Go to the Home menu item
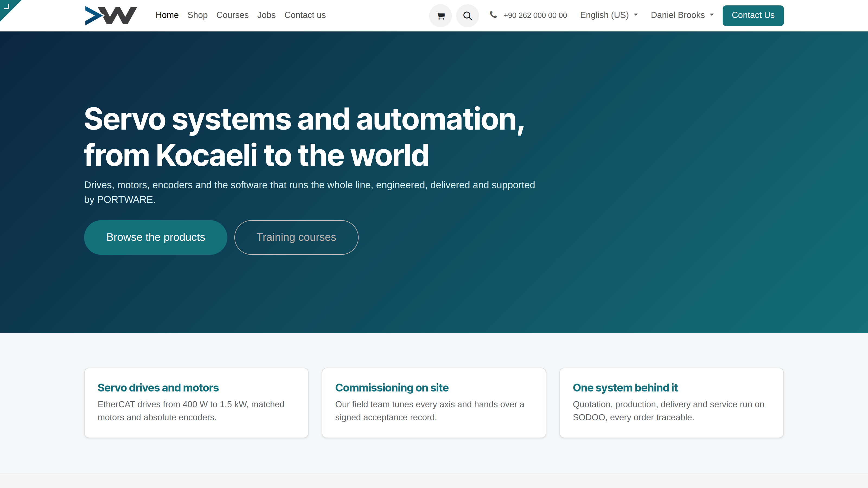Viewport: 868px width, 488px height. point(167,15)
